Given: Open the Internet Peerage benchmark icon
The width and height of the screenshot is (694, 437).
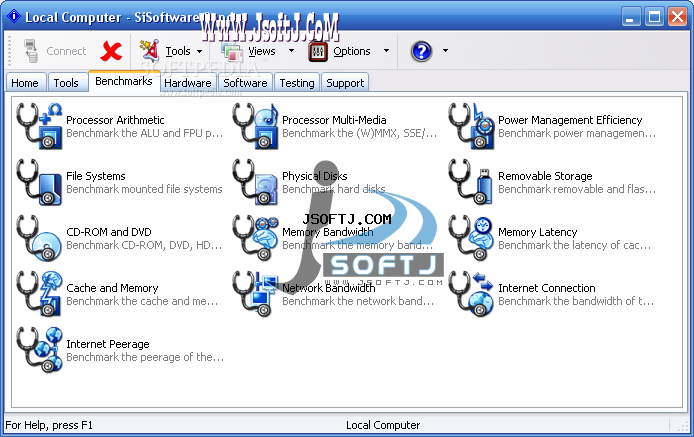Looking at the screenshot, I should (39, 350).
